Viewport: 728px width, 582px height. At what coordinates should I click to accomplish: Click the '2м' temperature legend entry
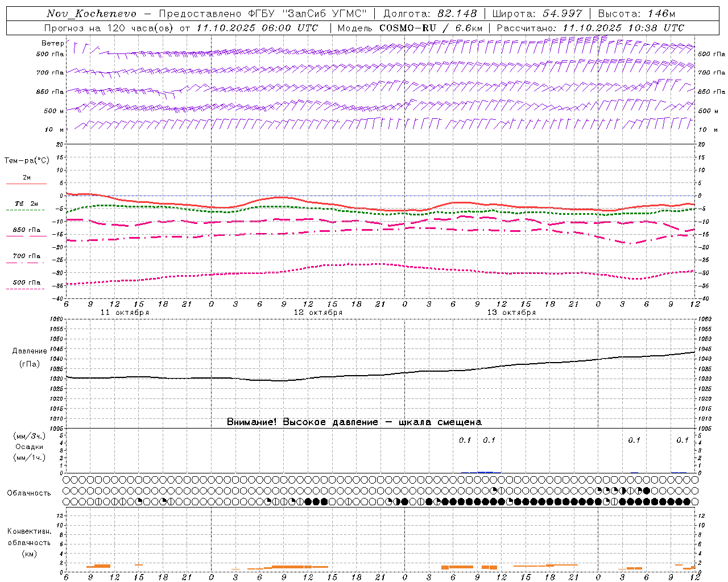pos(27,177)
